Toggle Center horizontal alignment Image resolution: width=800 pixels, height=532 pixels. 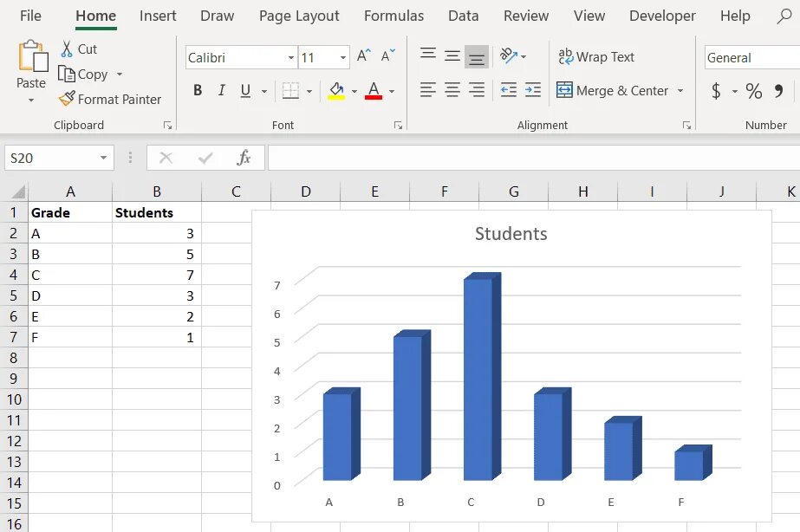coord(452,90)
